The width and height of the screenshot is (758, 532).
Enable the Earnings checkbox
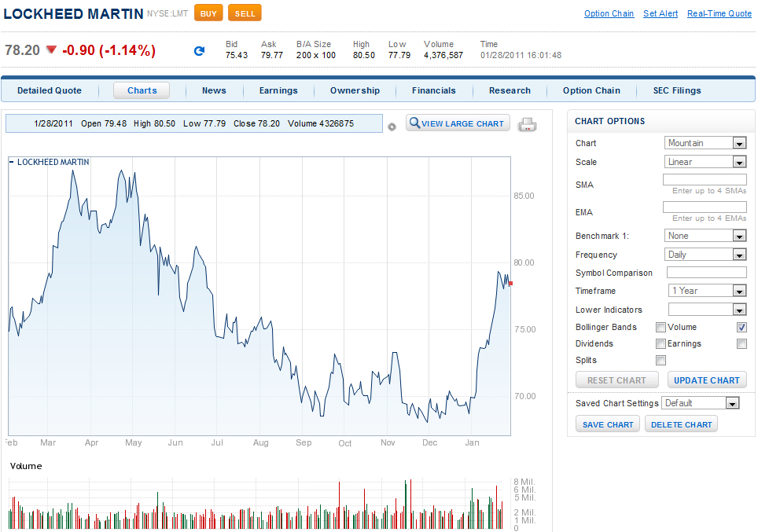pos(741,343)
